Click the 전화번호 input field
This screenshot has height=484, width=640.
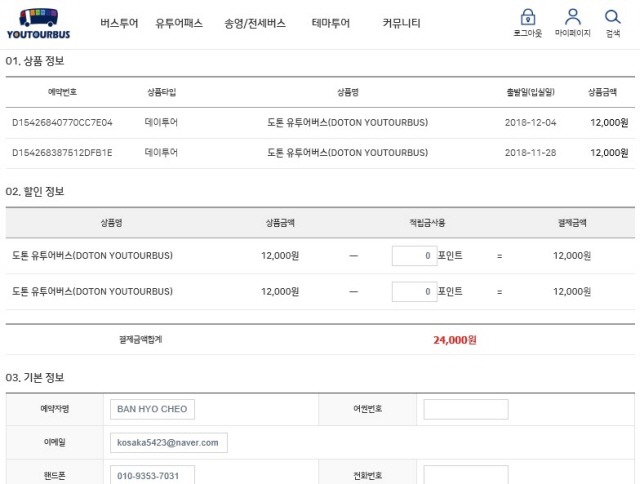click(x=466, y=475)
